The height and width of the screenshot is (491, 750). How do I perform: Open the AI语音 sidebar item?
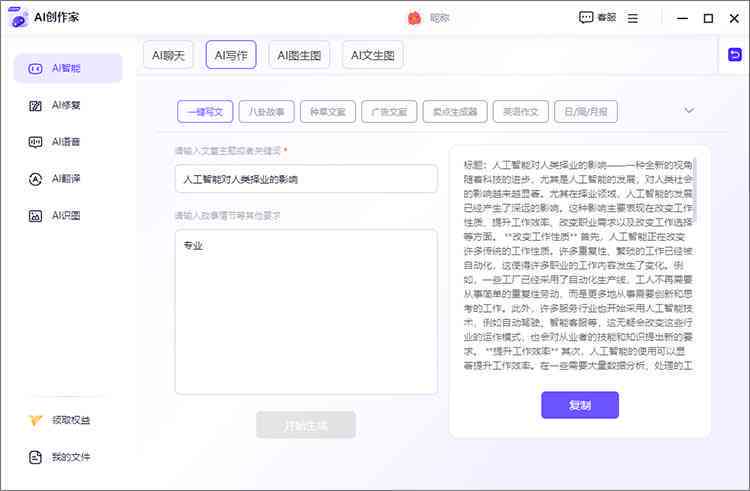[x=55, y=142]
